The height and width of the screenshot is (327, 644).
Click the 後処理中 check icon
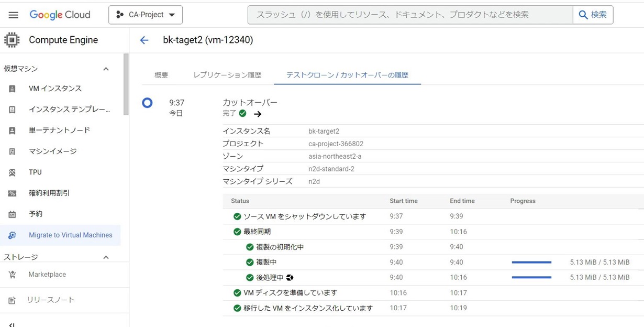250,277
